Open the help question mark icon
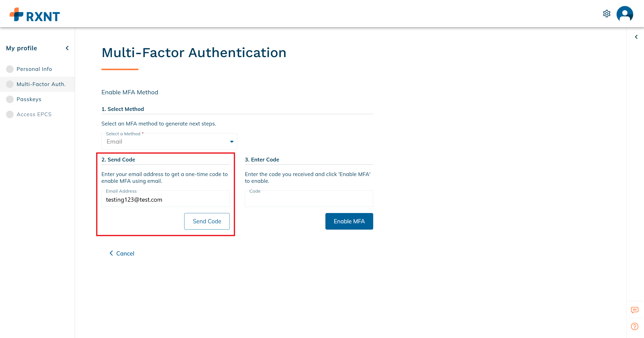Viewport: 644px width, 338px height. tap(634, 326)
